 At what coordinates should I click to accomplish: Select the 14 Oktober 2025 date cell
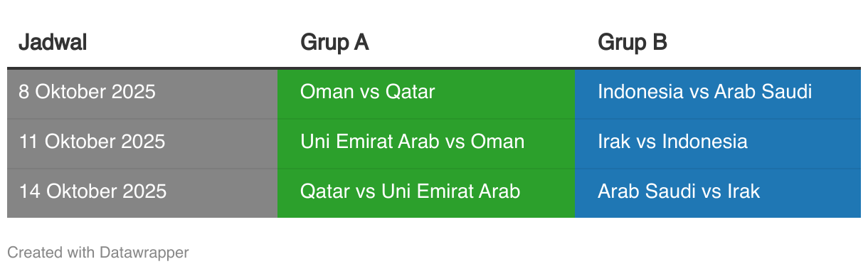pyautogui.click(x=142, y=192)
